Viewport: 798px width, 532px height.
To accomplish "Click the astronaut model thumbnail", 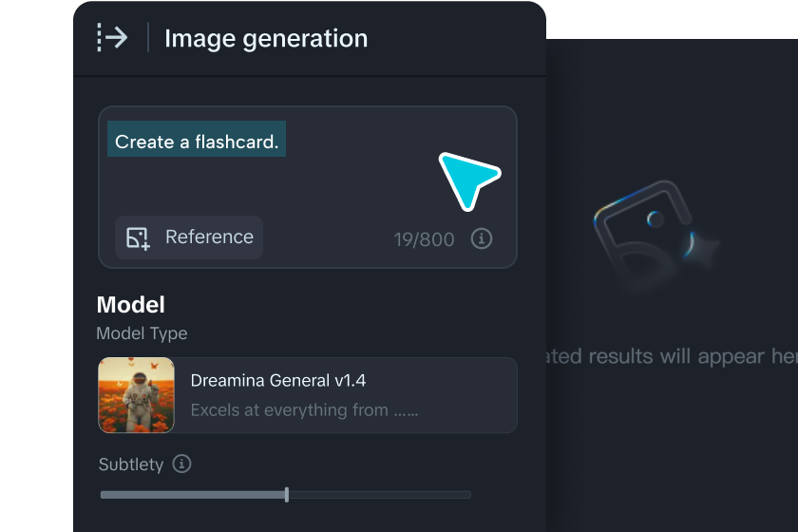I will coord(137,395).
